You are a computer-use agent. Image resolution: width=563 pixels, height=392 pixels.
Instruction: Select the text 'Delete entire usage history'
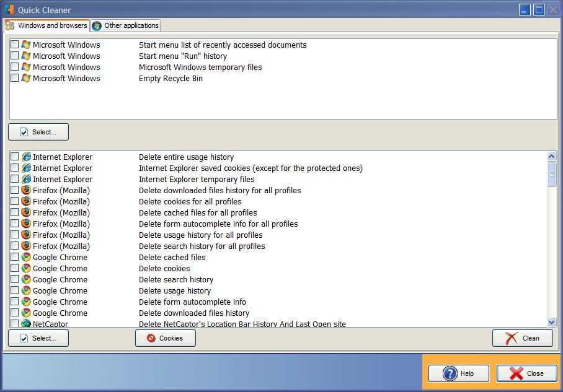[187, 157]
